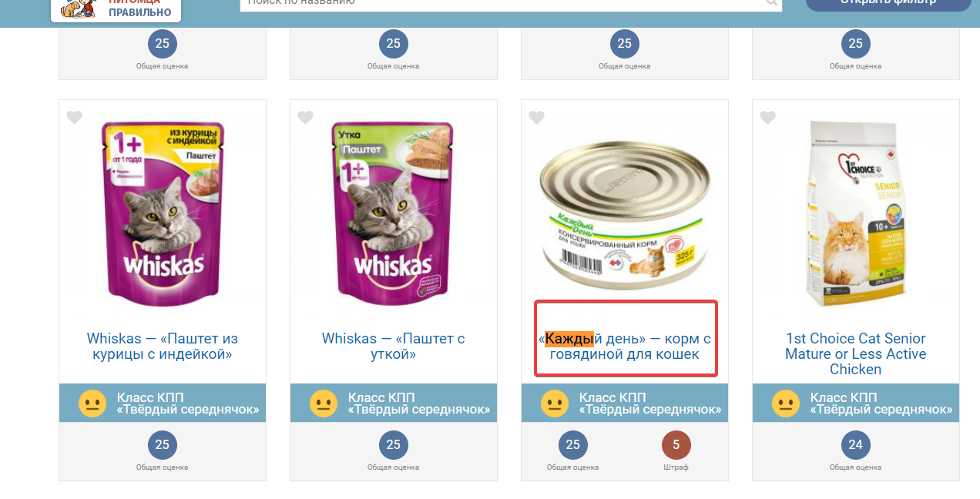
Task: Open «Каждый день» корм с говядиной link
Action: 625,347
